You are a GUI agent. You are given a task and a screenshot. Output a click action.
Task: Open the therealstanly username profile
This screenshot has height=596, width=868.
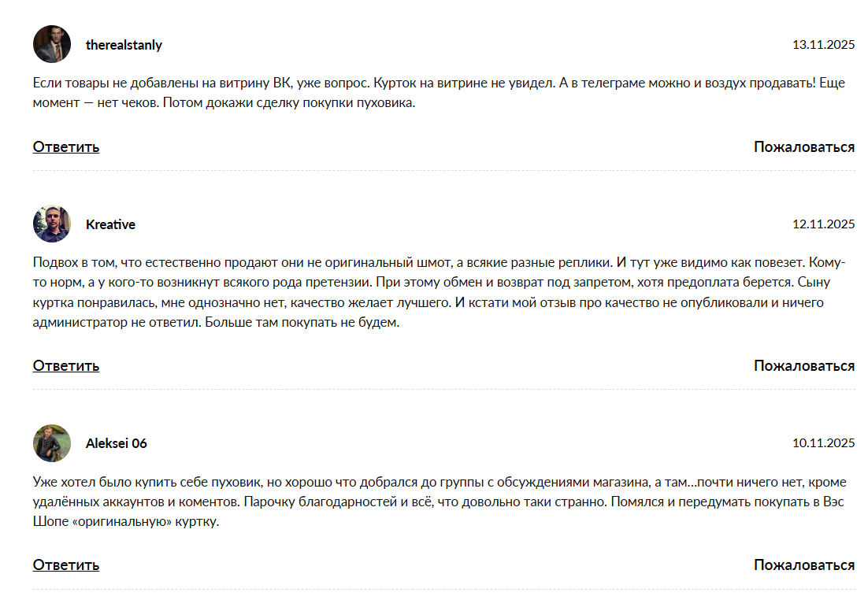tap(124, 45)
